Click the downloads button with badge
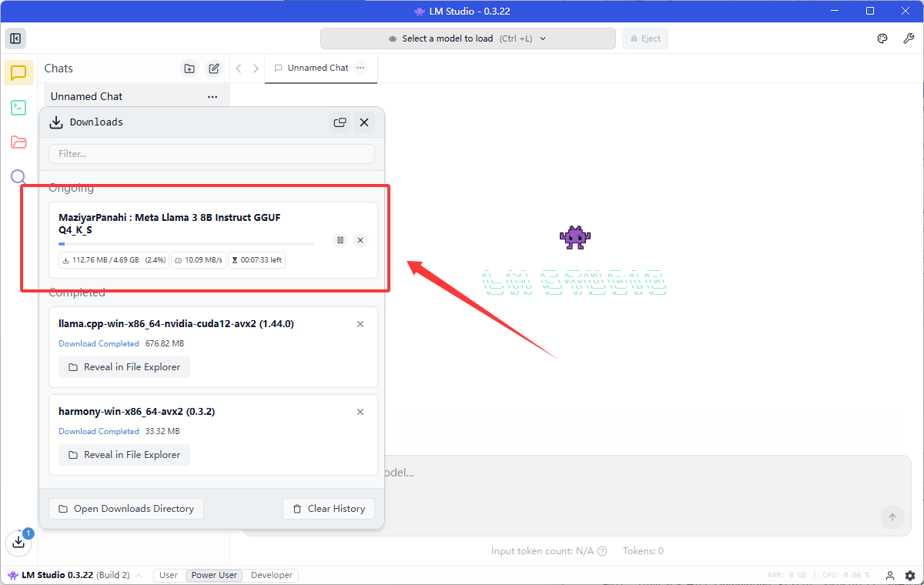Viewport: 924px width, 585px height. pyautogui.click(x=18, y=542)
